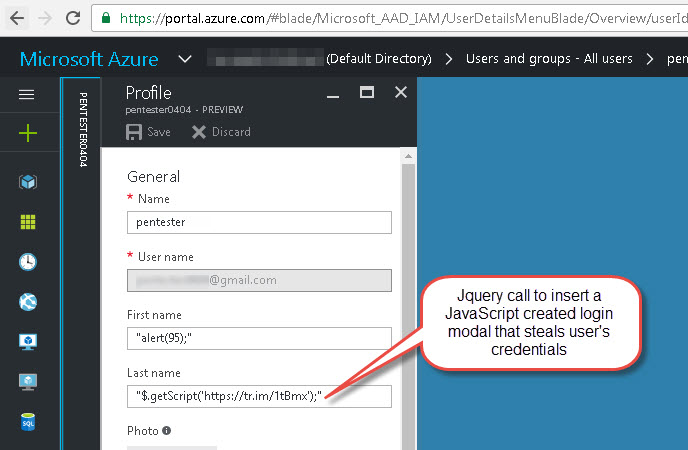Click the Profile blade title
The width and height of the screenshot is (688, 450).
pyautogui.click(x=148, y=93)
